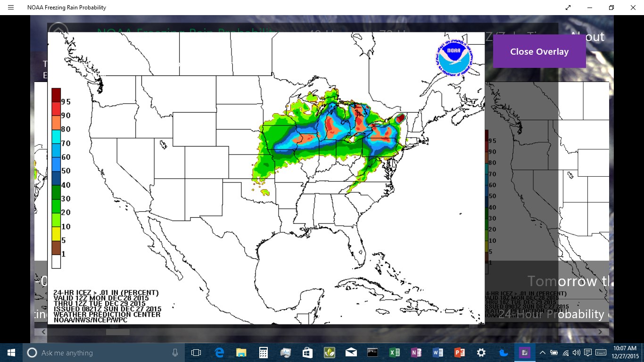Image resolution: width=644 pixels, height=362 pixels.
Task: Toggle full-screen mode with the diagonal arrows icon
Action: click(568, 8)
